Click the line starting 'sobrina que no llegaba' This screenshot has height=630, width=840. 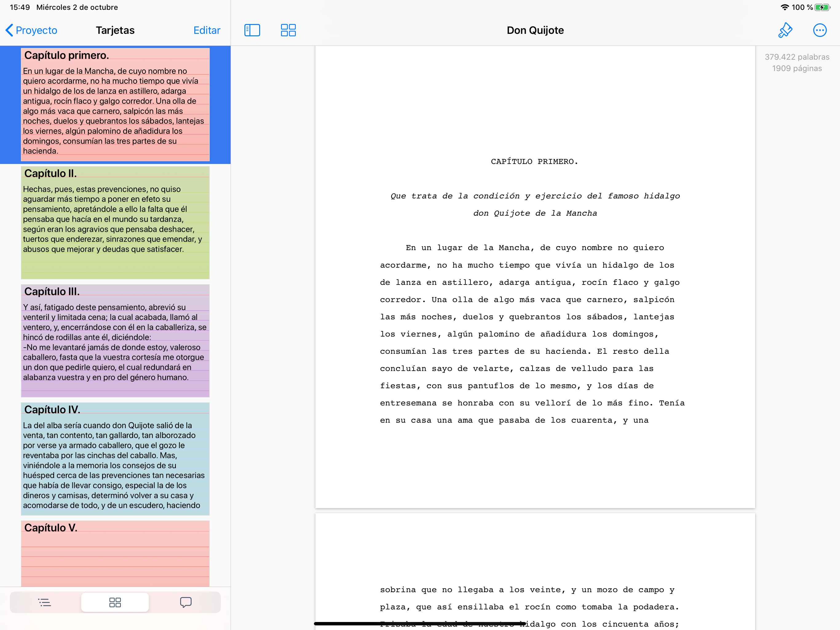[527, 590]
